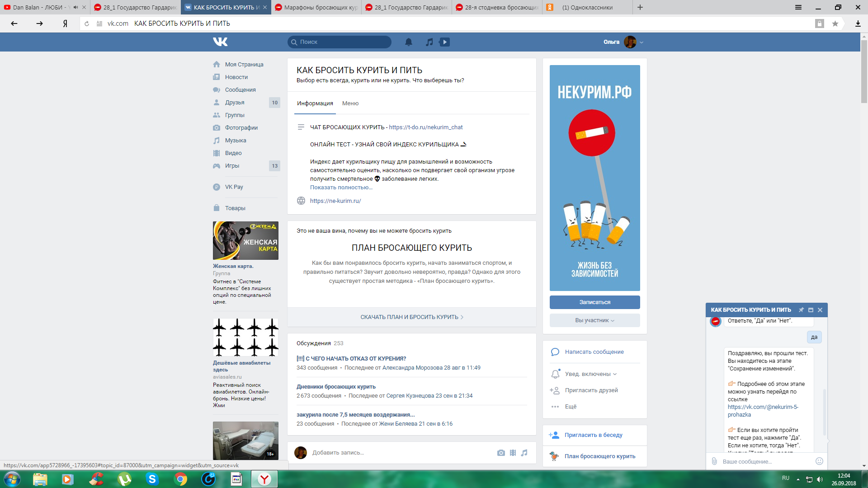Viewport: 868px width, 488px height.
Task: Attach video via film icon in post box
Action: 513,453
